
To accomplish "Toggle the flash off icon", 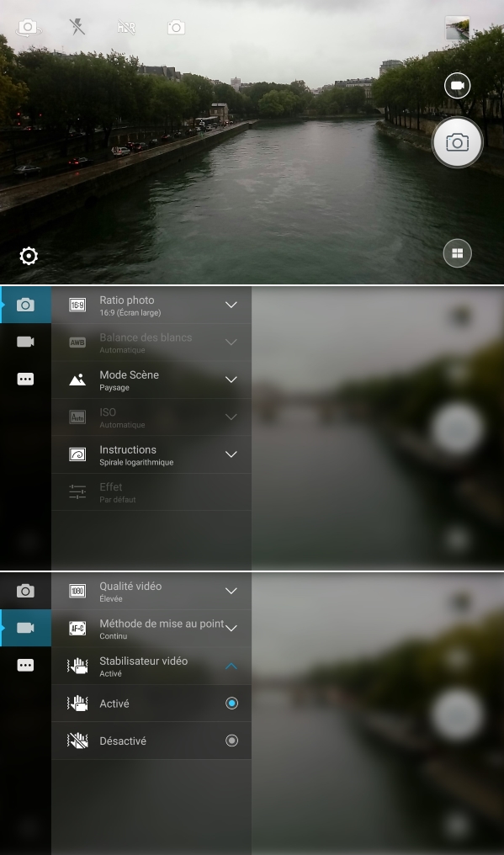I will 77,27.
